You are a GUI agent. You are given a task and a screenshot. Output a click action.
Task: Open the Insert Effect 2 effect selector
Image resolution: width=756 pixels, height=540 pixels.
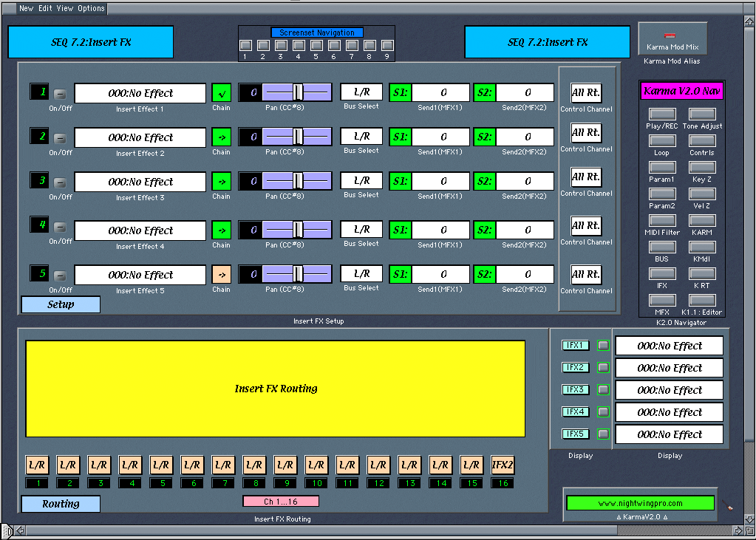click(140, 137)
